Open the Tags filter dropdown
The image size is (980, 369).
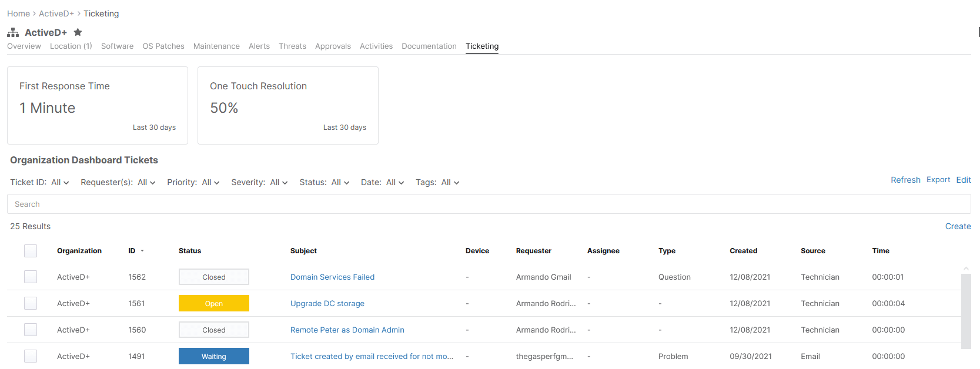(450, 183)
